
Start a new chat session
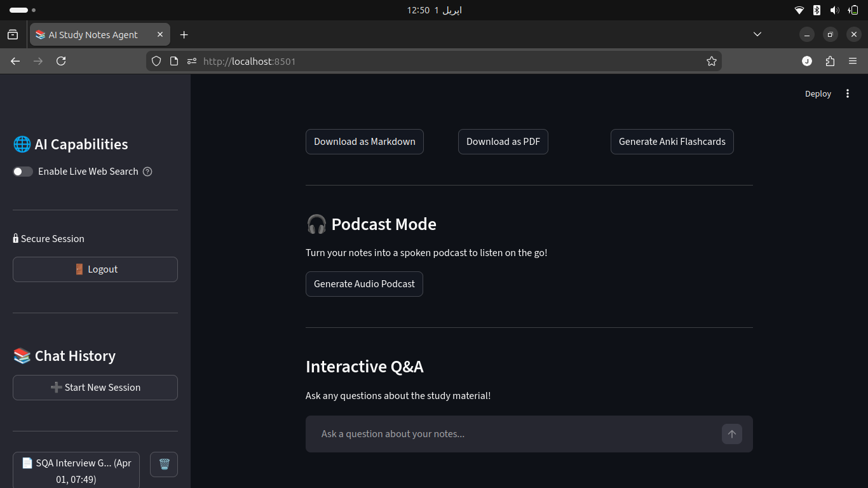[x=95, y=388]
